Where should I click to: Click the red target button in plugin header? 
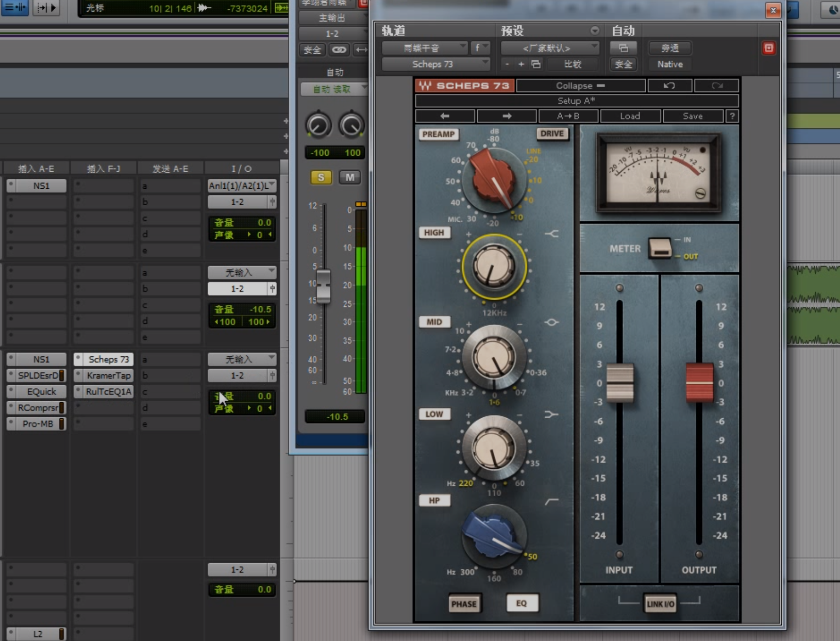(768, 48)
